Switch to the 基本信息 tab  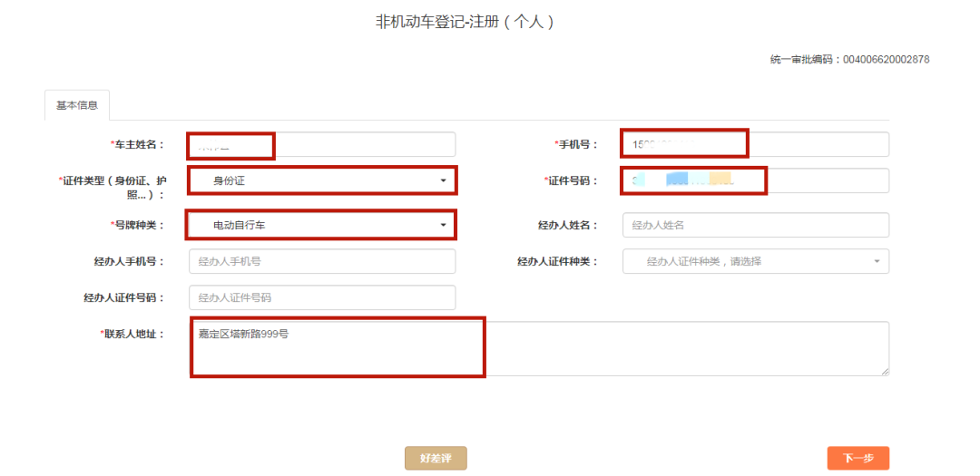coord(77,105)
